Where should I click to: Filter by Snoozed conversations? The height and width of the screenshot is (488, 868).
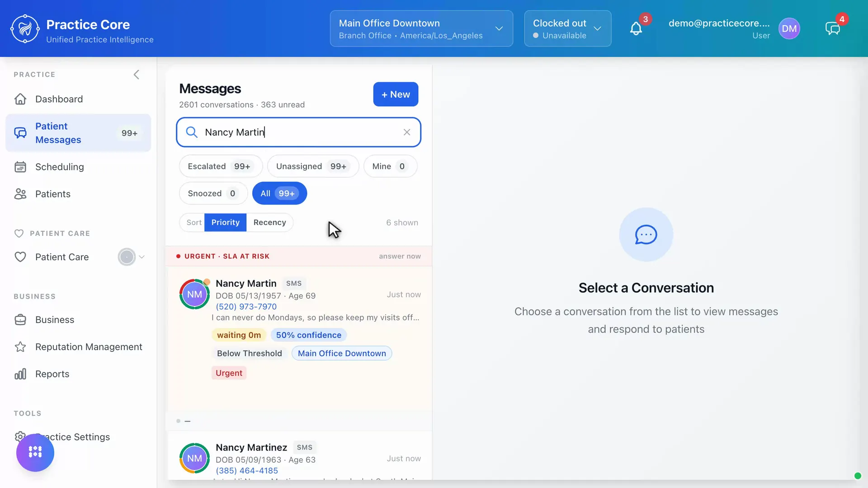tap(213, 193)
